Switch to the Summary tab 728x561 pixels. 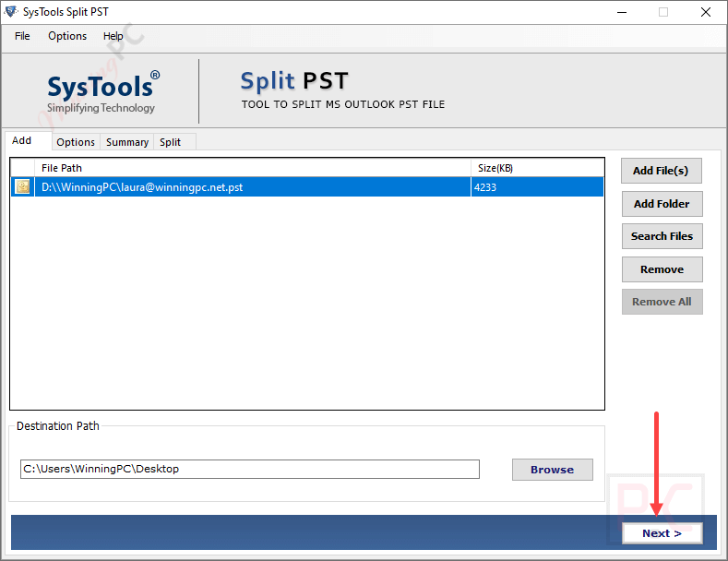pos(127,142)
